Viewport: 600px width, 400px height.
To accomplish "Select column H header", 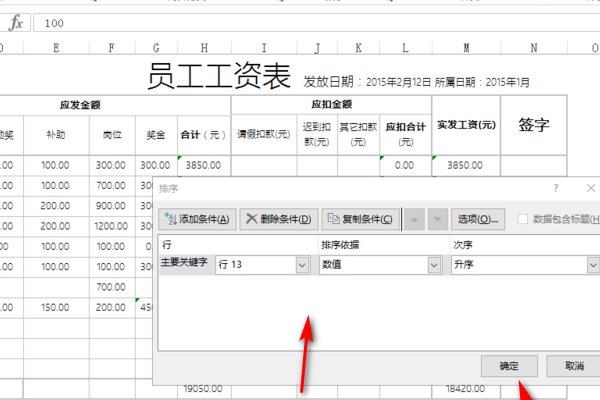I will click(x=204, y=48).
